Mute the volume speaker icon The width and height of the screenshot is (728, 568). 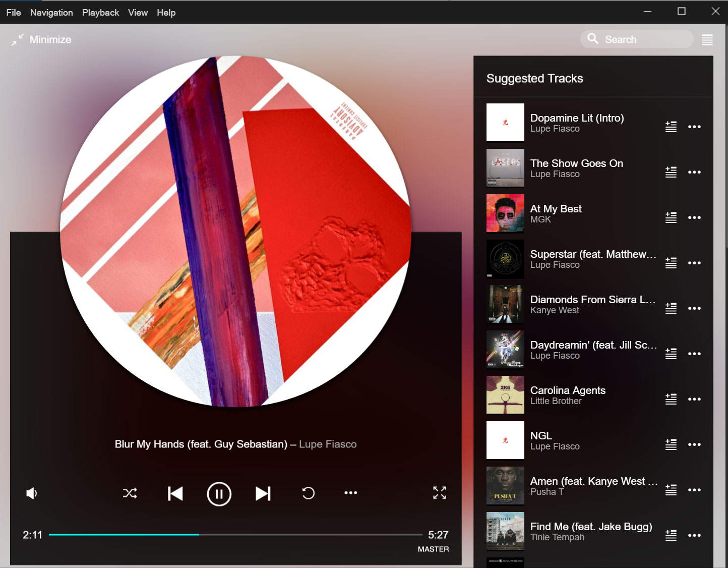pyautogui.click(x=32, y=493)
